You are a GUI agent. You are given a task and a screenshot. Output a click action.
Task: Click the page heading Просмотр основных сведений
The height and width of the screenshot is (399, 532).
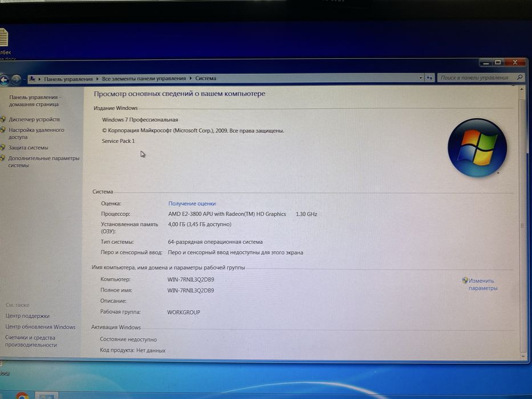point(180,93)
